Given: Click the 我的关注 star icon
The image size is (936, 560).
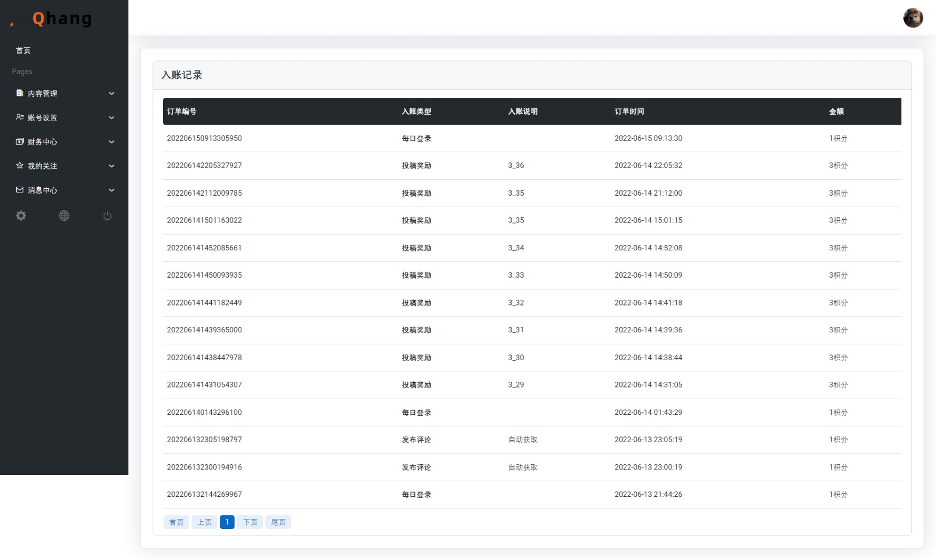Looking at the screenshot, I should 19,166.
